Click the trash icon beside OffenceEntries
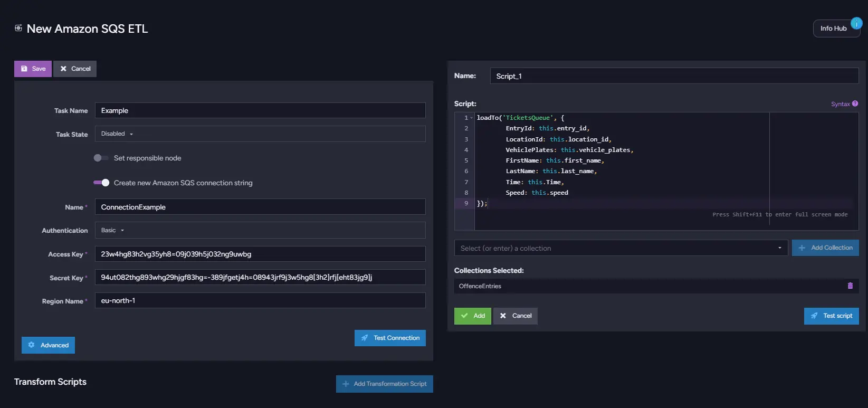The width and height of the screenshot is (868, 408). click(x=850, y=286)
